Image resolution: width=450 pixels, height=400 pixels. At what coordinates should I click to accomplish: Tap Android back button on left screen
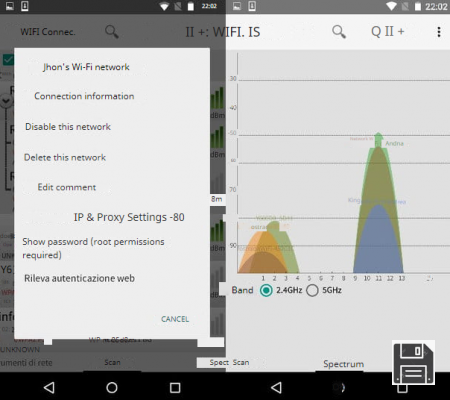click(x=49, y=387)
